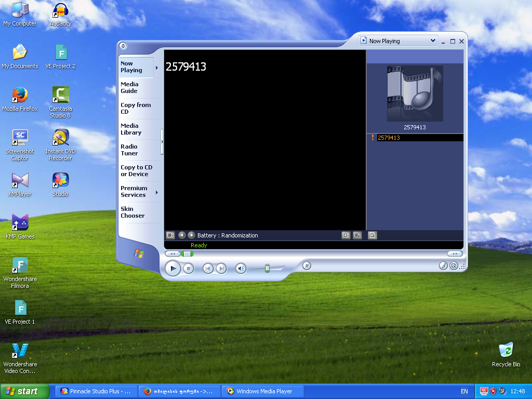Skip to the previous track
Screen dimensions: 532x399
[x=208, y=268]
